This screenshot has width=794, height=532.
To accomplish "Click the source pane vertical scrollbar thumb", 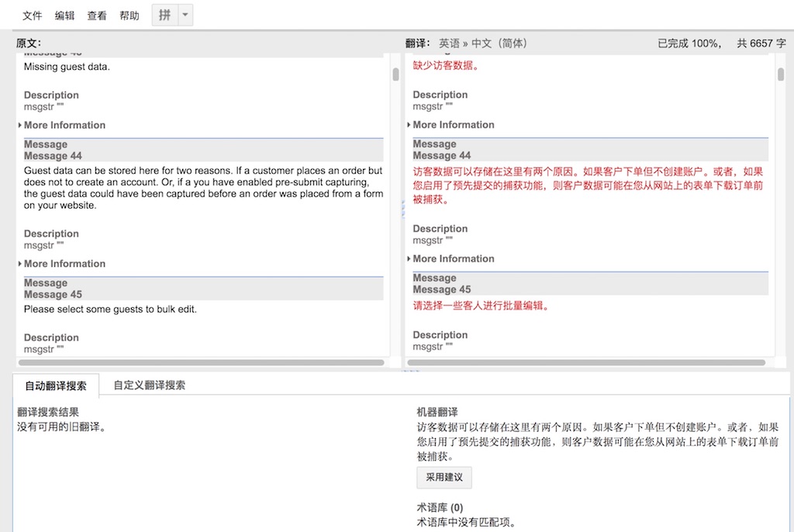I will 395,74.
